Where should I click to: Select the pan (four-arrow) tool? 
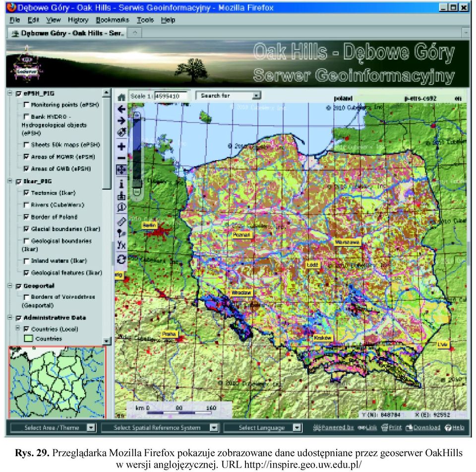pyautogui.click(x=121, y=170)
